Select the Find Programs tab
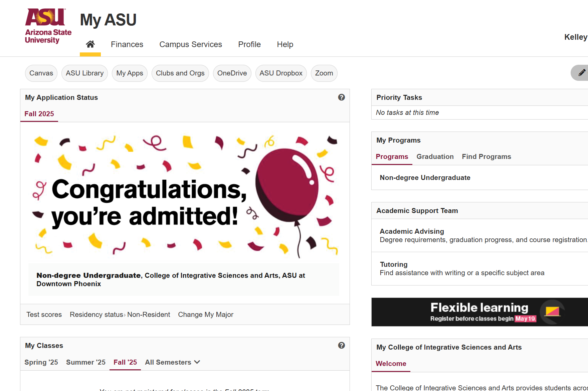The width and height of the screenshot is (588, 391). pos(486,157)
